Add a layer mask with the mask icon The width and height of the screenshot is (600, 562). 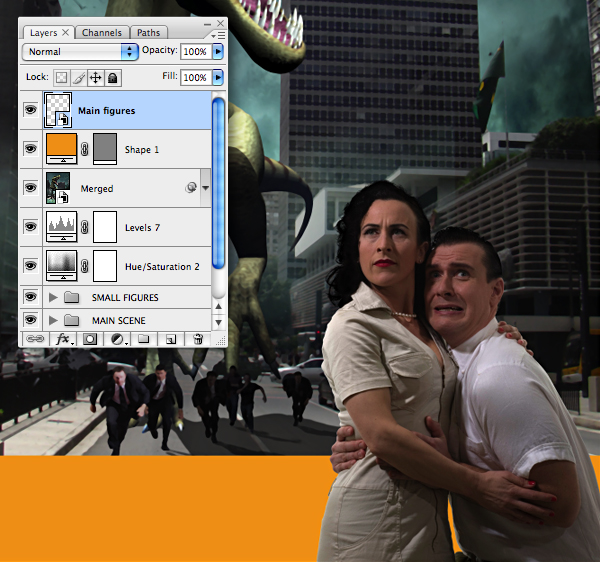click(90, 339)
